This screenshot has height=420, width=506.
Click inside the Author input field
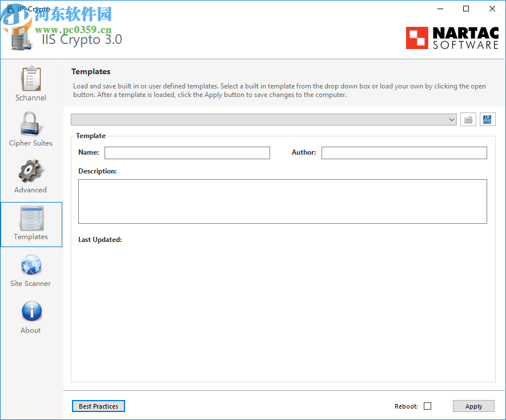tap(404, 152)
